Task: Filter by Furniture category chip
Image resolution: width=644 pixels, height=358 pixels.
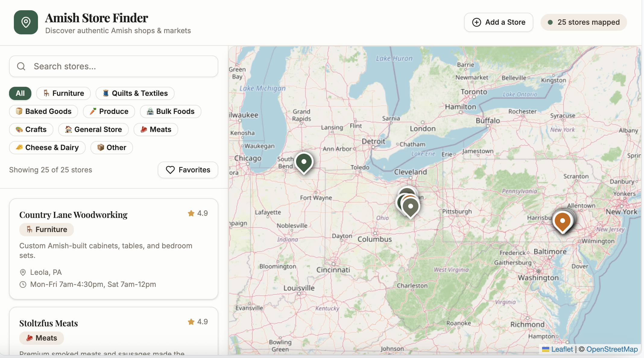Action: (63, 93)
